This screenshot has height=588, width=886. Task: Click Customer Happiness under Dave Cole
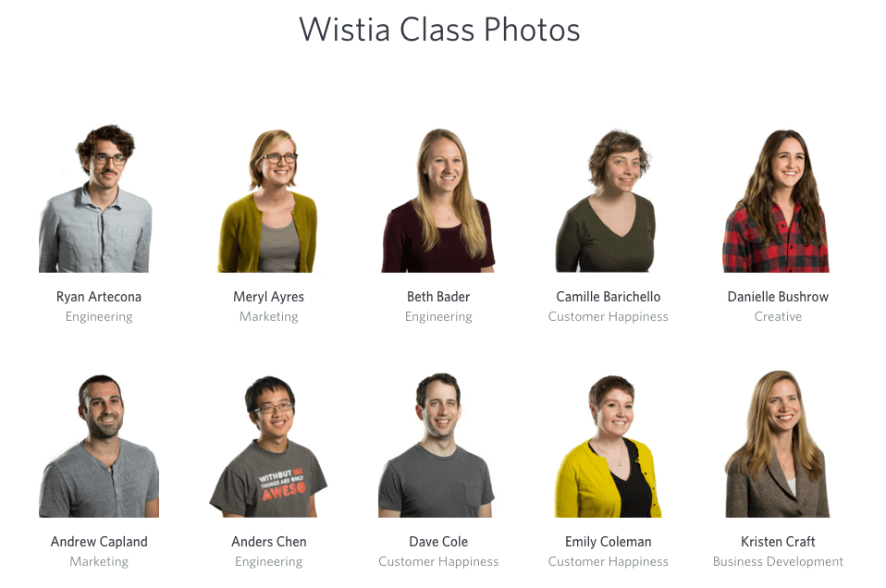point(438,561)
